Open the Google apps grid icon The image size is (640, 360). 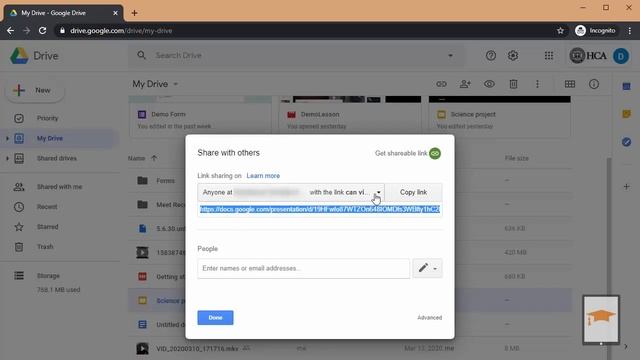549,56
